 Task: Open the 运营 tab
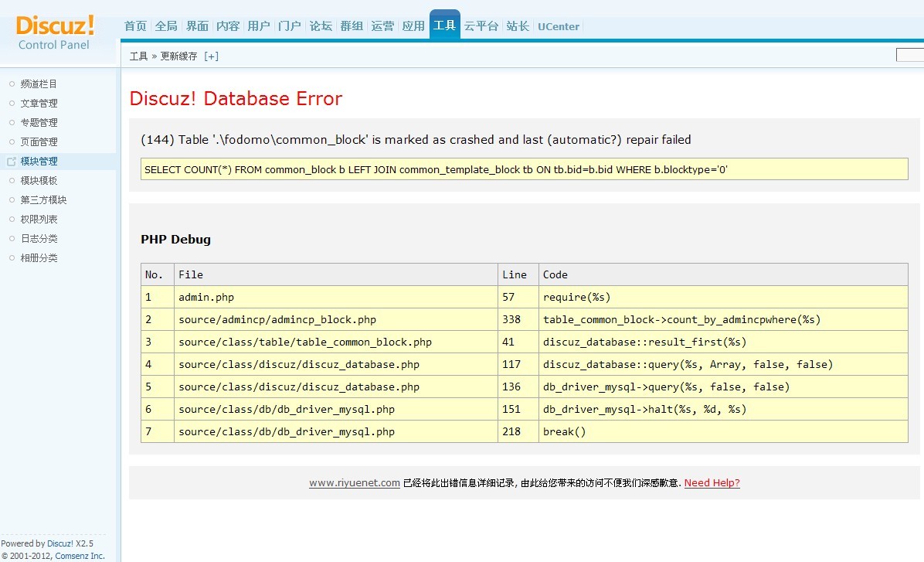point(382,26)
